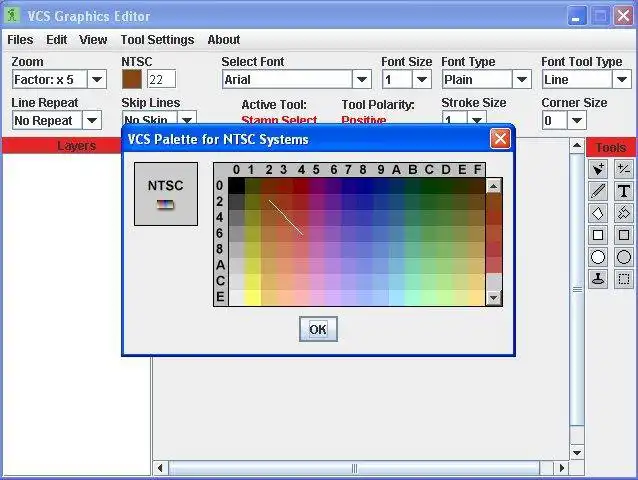Click canvas horizontal scrollbar left arrow

(x=160, y=468)
